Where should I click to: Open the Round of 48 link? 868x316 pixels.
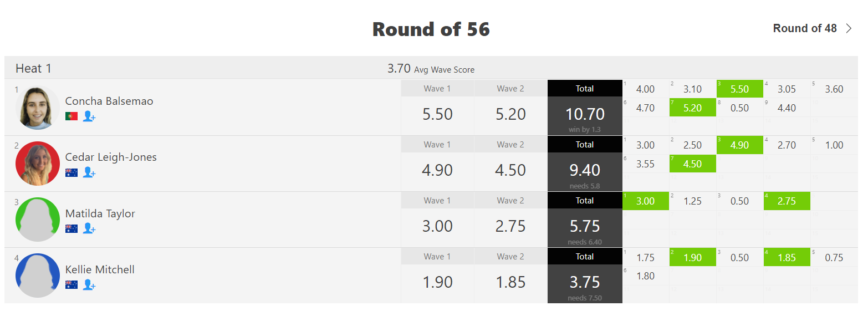(805, 28)
